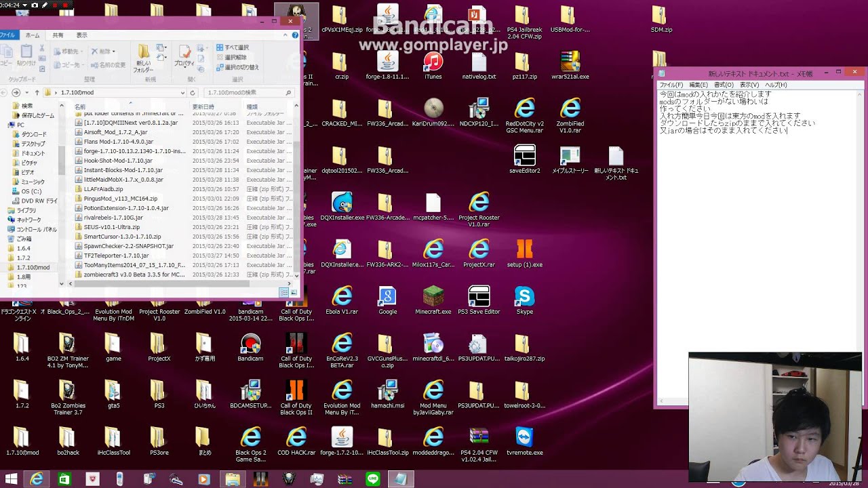This screenshot has width=868, height=488.
Task: Open the ファイル tab in Explorer
Action: 7,35
